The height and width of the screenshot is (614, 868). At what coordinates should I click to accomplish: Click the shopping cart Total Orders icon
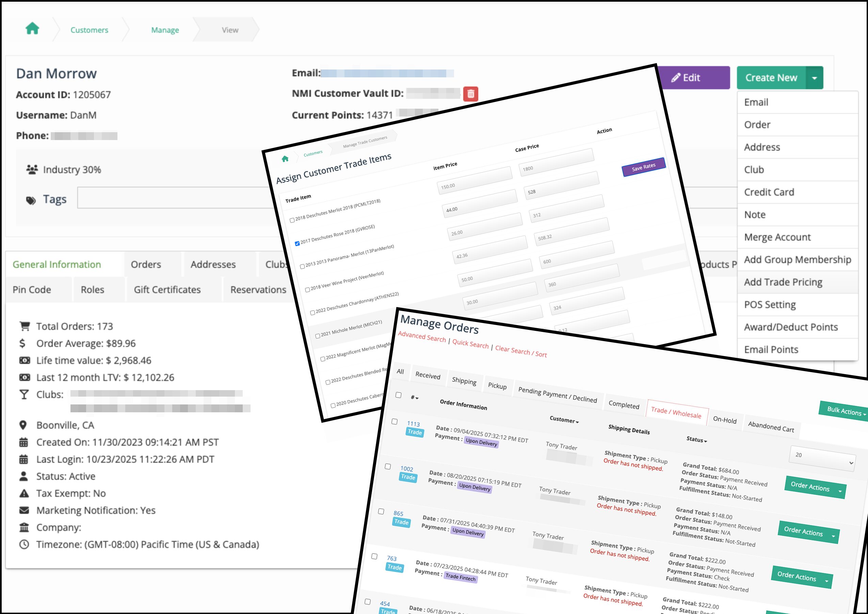(x=25, y=326)
